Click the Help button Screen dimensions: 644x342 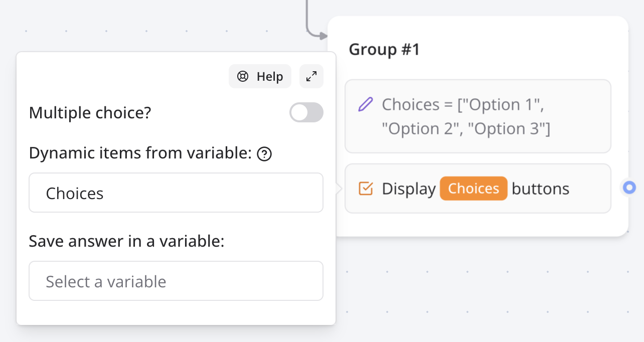click(260, 76)
